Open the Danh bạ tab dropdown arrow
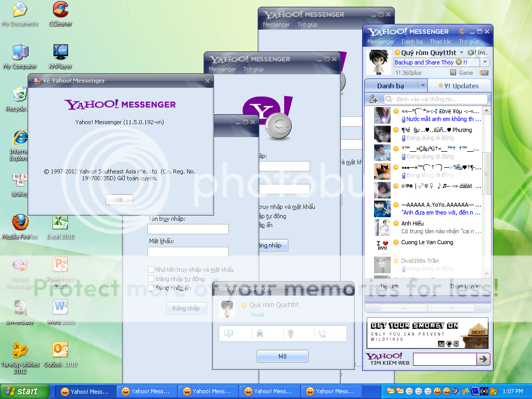The width and height of the screenshot is (532, 399). click(423, 86)
